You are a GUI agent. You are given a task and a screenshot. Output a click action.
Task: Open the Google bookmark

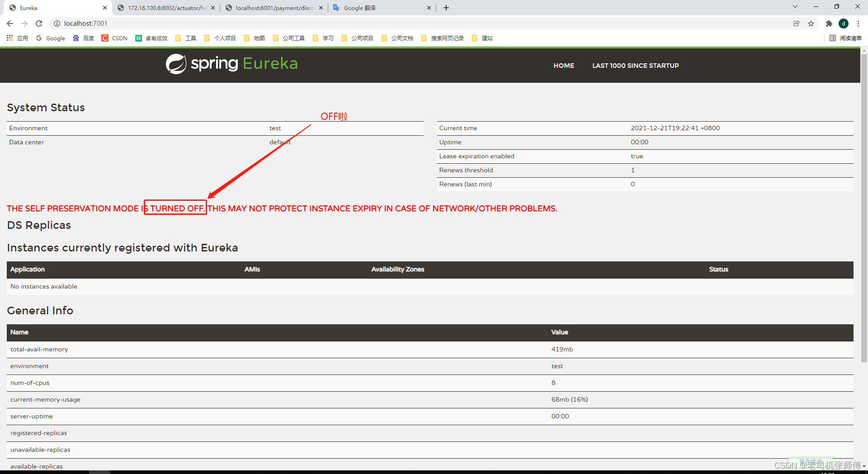[51, 38]
